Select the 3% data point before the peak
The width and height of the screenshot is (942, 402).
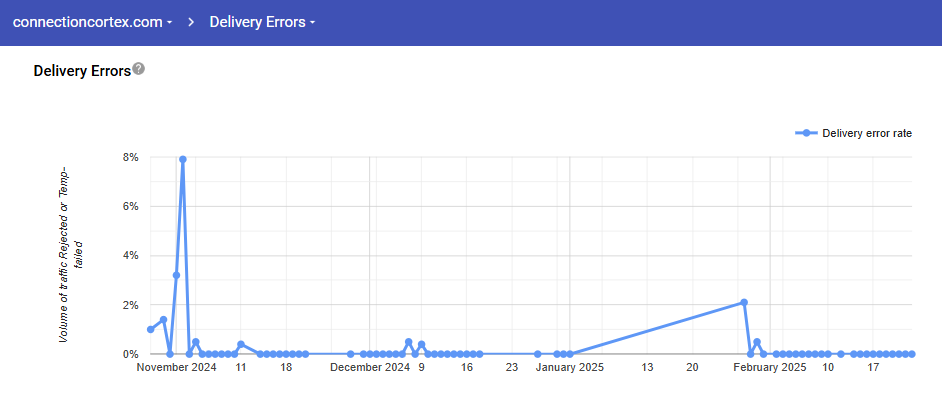176,275
